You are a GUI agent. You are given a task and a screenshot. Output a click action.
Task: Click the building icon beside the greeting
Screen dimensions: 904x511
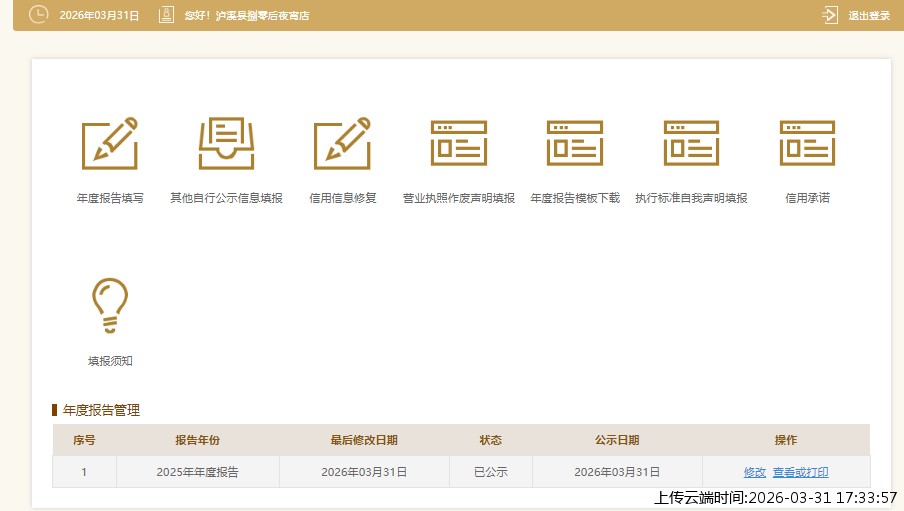pos(166,15)
